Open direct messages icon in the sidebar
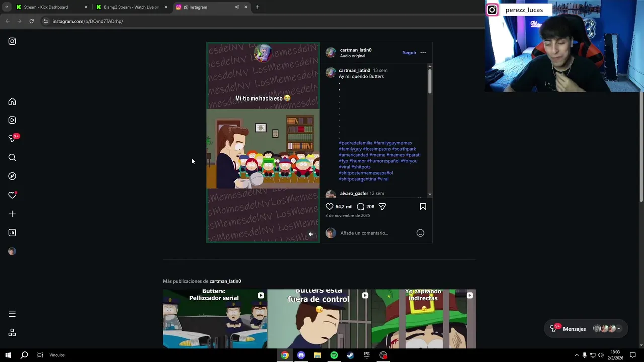This screenshot has height=362, width=644. [12, 139]
